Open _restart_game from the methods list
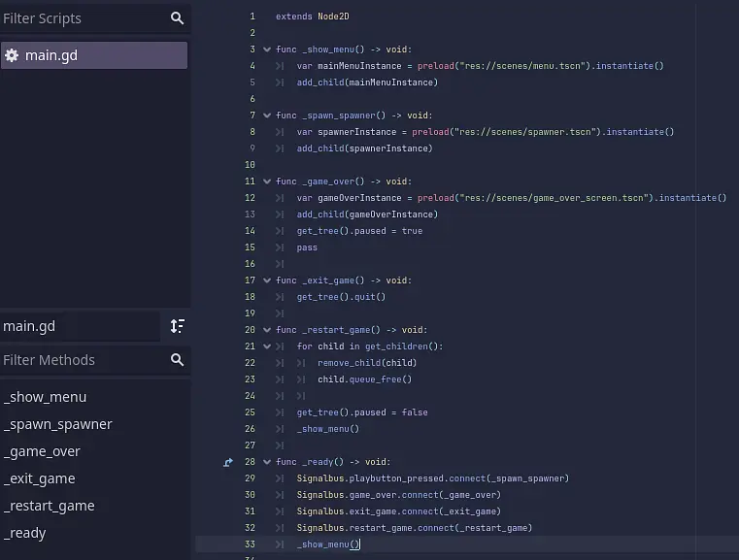The image size is (739, 560). [50, 506]
